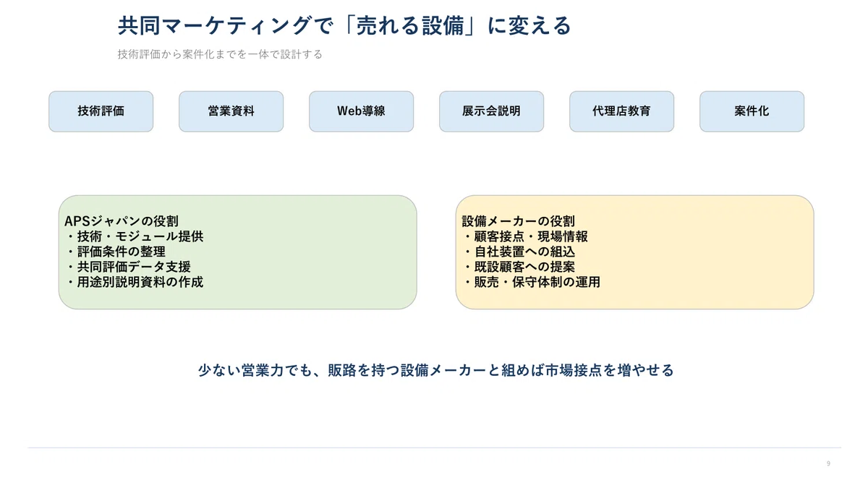Select the 共同評価データ支援 bullet
The height and width of the screenshot is (488, 868).
pos(128,267)
